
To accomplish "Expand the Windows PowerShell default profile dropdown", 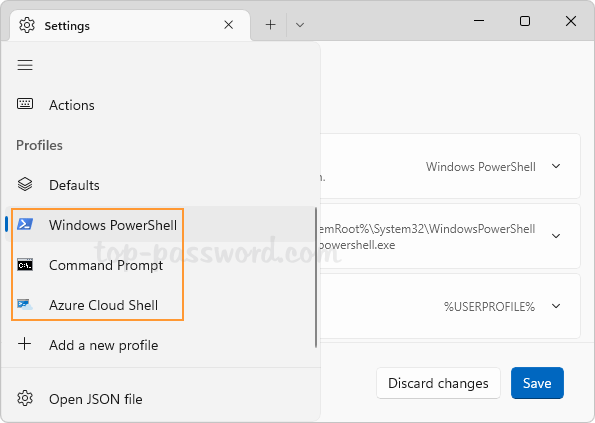I will (556, 166).
